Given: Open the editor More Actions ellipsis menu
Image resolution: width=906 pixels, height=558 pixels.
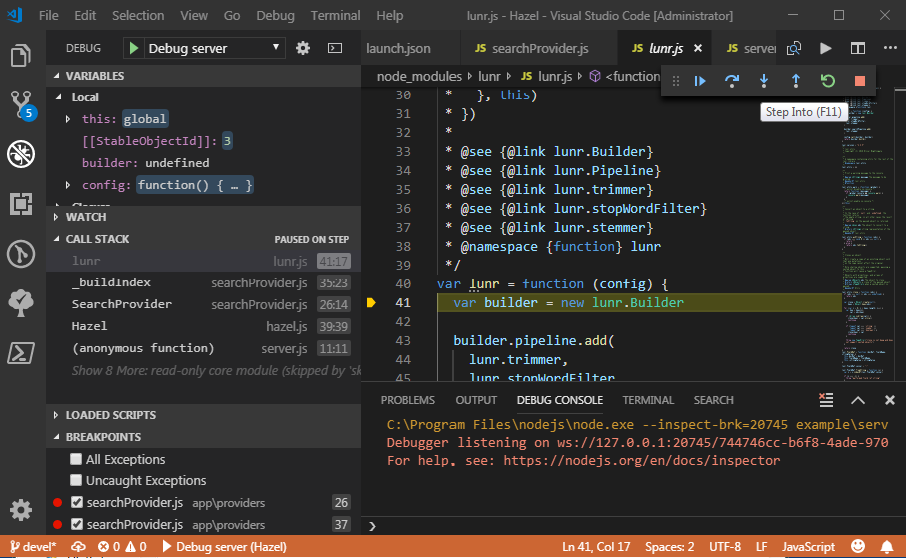Looking at the screenshot, I should pyautogui.click(x=890, y=49).
